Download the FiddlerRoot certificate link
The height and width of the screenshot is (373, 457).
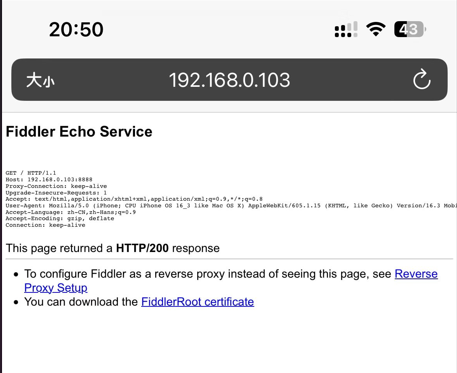198,302
